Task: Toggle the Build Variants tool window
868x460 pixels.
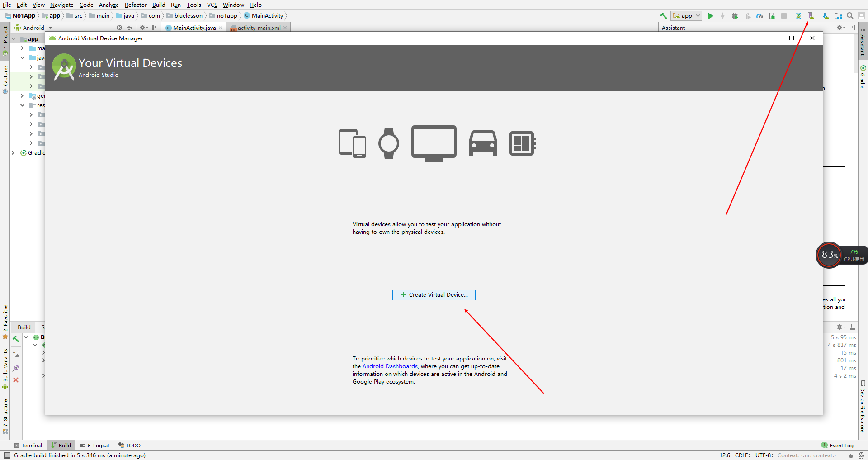Action: (x=5, y=369)
